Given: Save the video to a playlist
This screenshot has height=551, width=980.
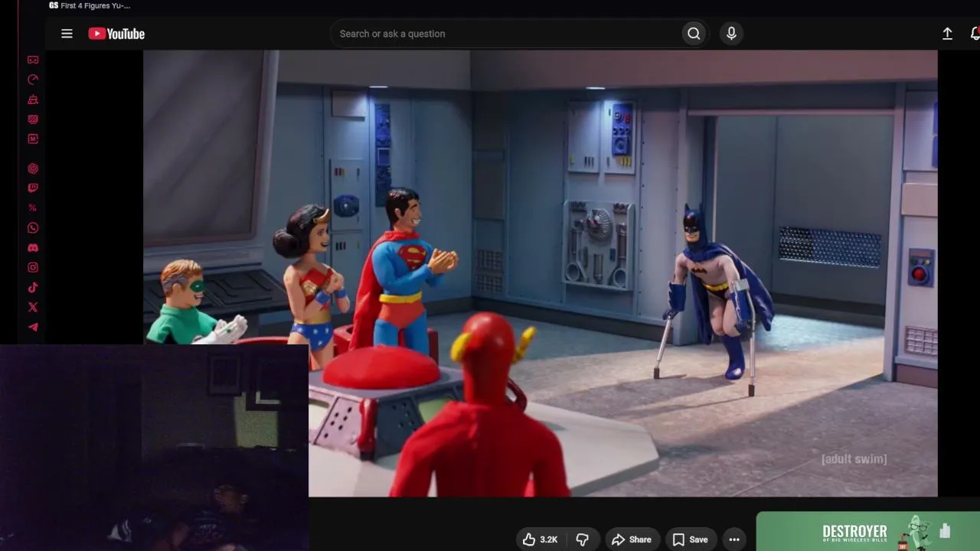Looking at the screenshot, I should (x=691, y=540).
